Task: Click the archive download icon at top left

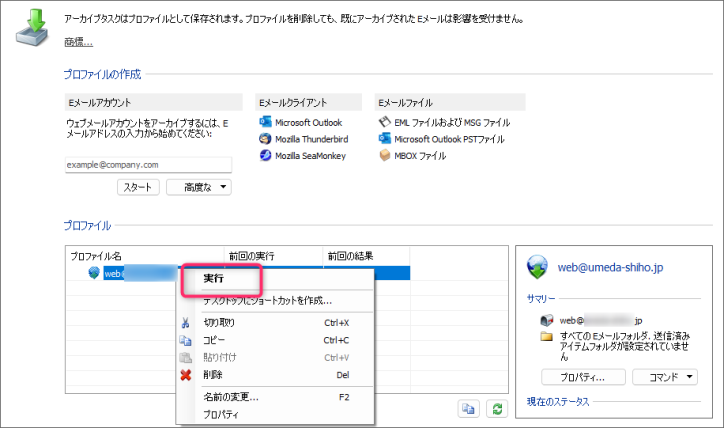Action: coord(32,27)
